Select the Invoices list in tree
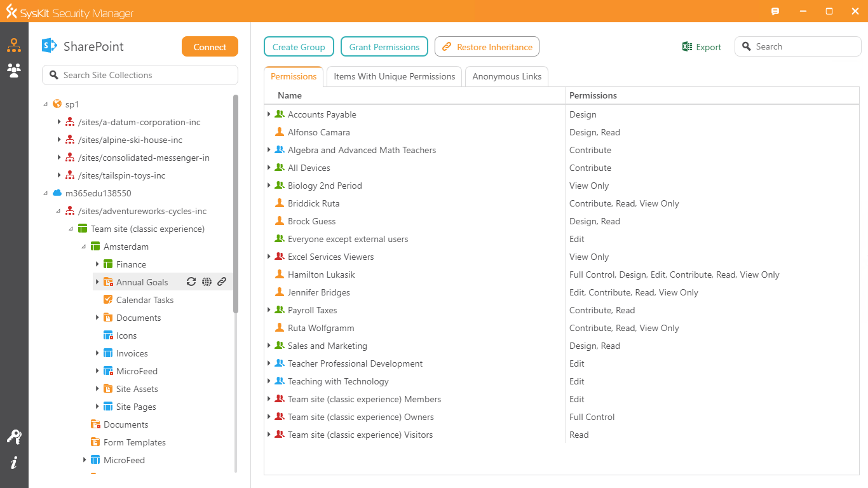 tap(132, 353)
